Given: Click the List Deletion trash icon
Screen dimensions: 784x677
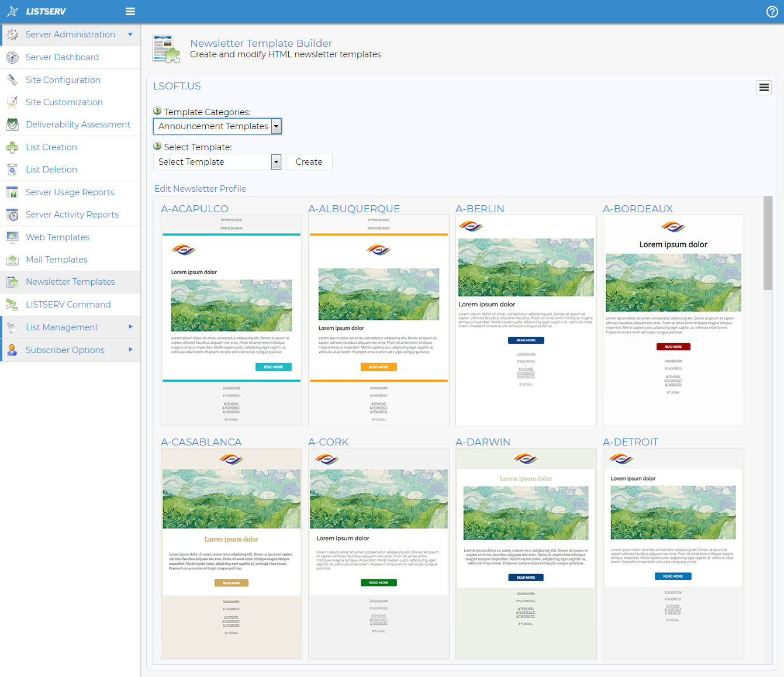Looking at the screenshot, I should coord(12,170).
